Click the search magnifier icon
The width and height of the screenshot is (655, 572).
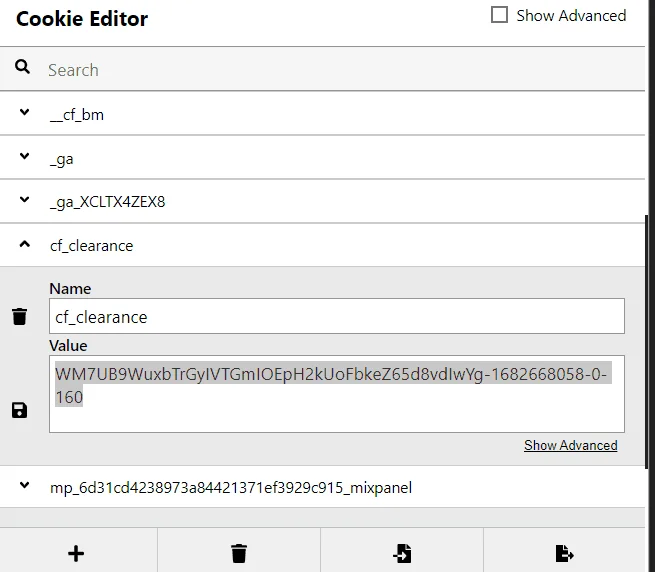click(x=22, y=66)
